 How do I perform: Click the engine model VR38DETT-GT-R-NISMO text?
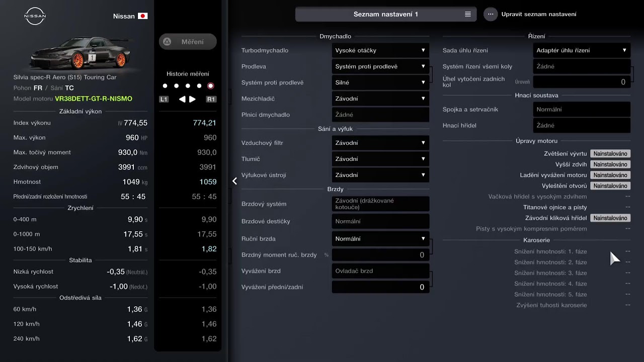coord(94,99)
